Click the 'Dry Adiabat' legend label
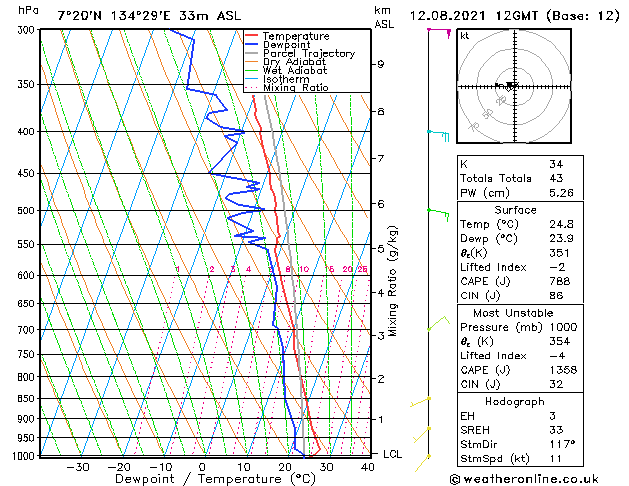Viewport: 629px width, 486px height. 294,62
